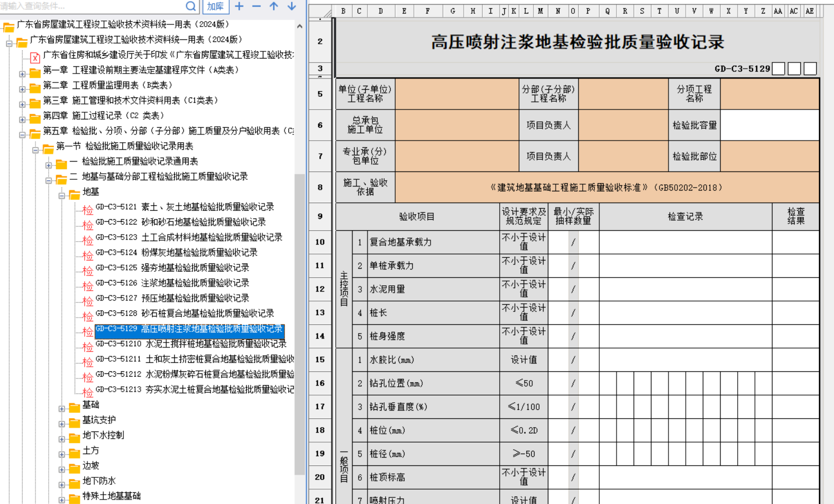834x504 pixels.
Task: Click the plus icon beside 加库
Action: coord(239,6)
